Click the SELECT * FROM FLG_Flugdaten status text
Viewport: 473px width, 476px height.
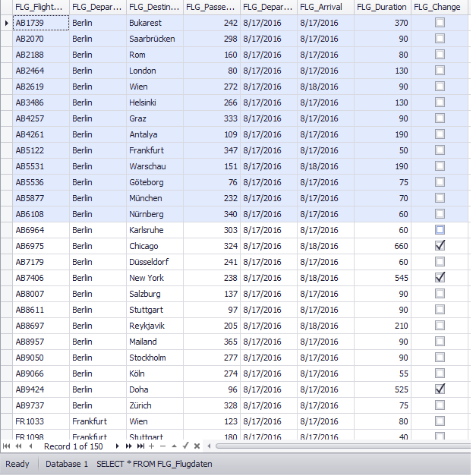[x=154, y=464]
